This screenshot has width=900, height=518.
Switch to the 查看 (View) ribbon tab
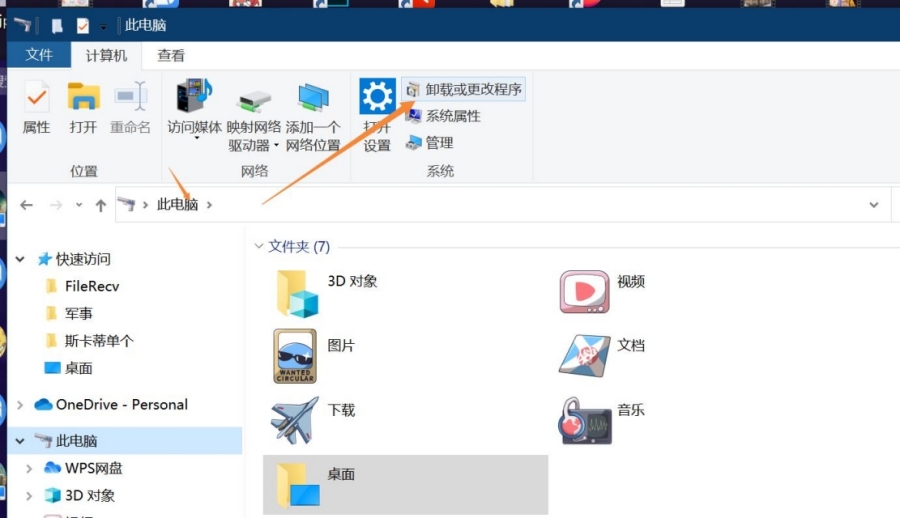click(x=171, y=56)
